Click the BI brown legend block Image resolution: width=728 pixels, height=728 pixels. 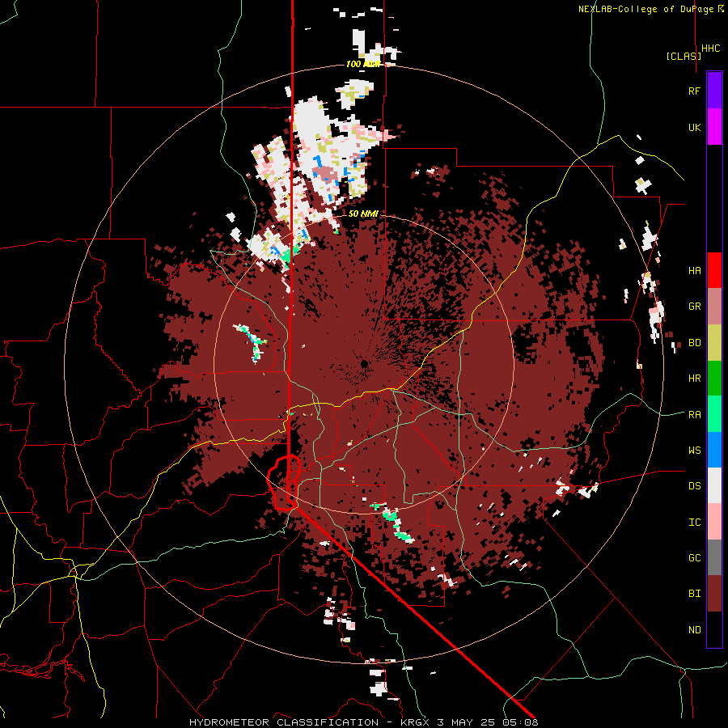(x=714, y=594)
